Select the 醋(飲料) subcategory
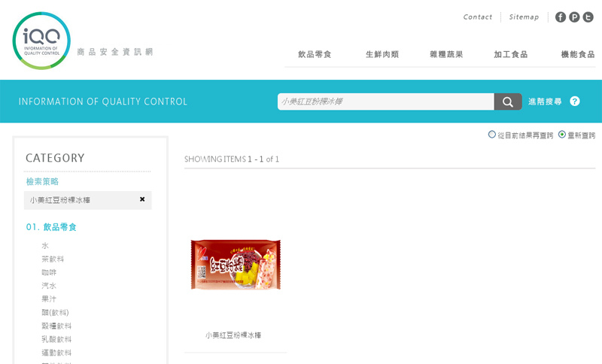Image resolution: width=602 pixels, height=364 pixels. [55, 312]
